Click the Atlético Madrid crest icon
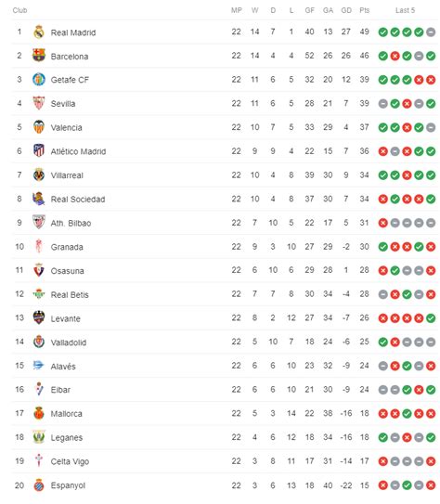The width and height of the screenshot is (440, 504). click(39, 150)
